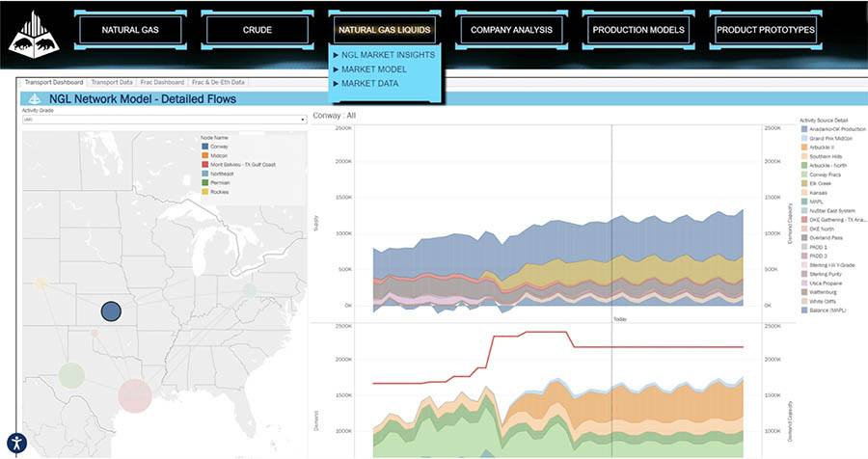The width and height of the screenshot is (868, 459).
Task: Click Conway color swatch in Node Name legend
Action: point(204,147)
